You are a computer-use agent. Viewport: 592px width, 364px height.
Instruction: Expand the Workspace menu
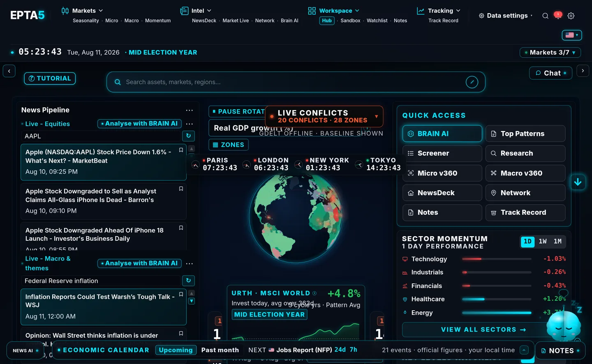point(334,11)
